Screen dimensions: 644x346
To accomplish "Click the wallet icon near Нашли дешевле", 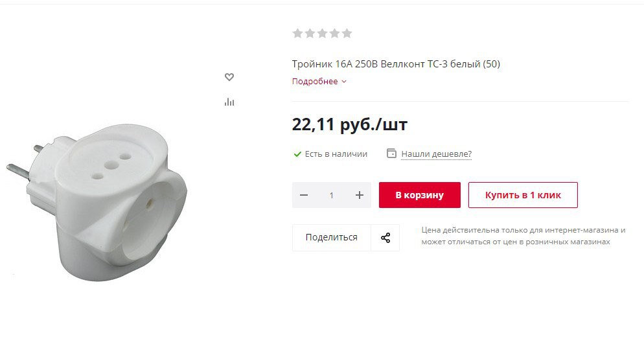I will [392, 154].
